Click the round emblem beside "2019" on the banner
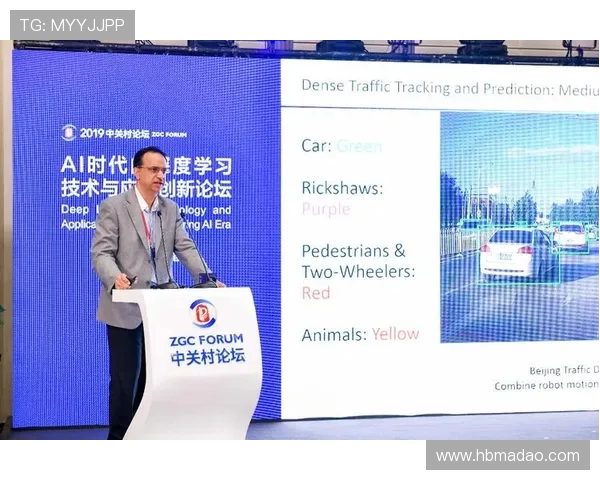 click(x=69, y=133)
